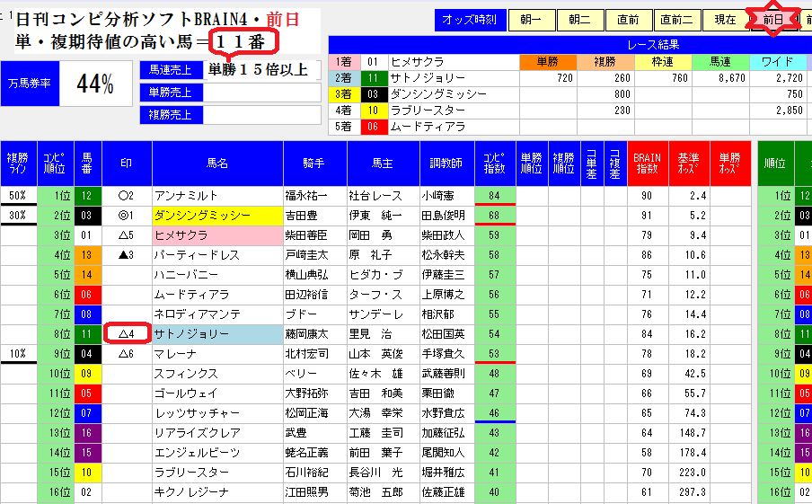Click the ◎1 mark for ダンシングミッシー
This screenshot has height=504, width=812.
point(127,216)
